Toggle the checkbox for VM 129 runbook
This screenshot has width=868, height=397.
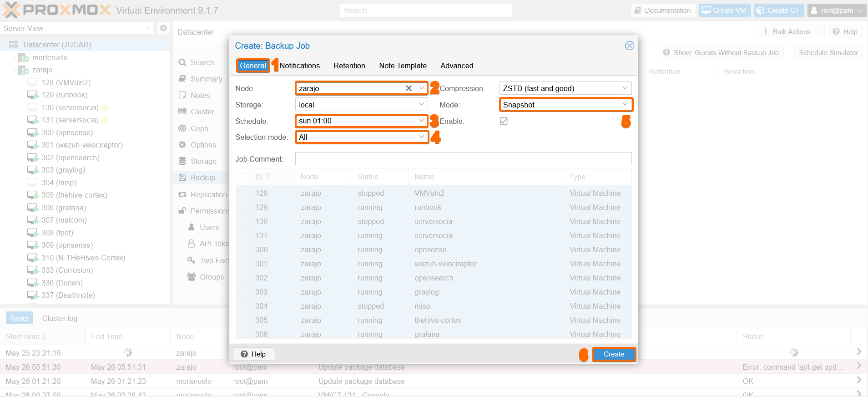point(243,208)
